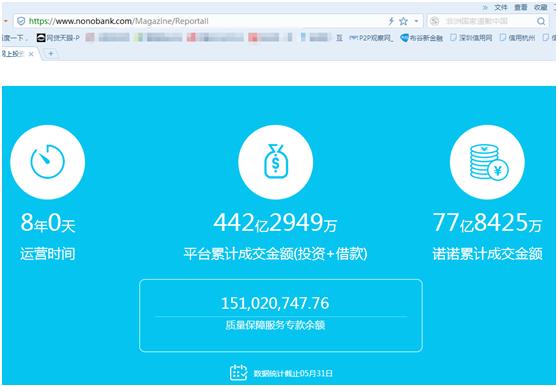Click the coin stack yen icon
The image size is (558, 387).
[x=487, y=162]
